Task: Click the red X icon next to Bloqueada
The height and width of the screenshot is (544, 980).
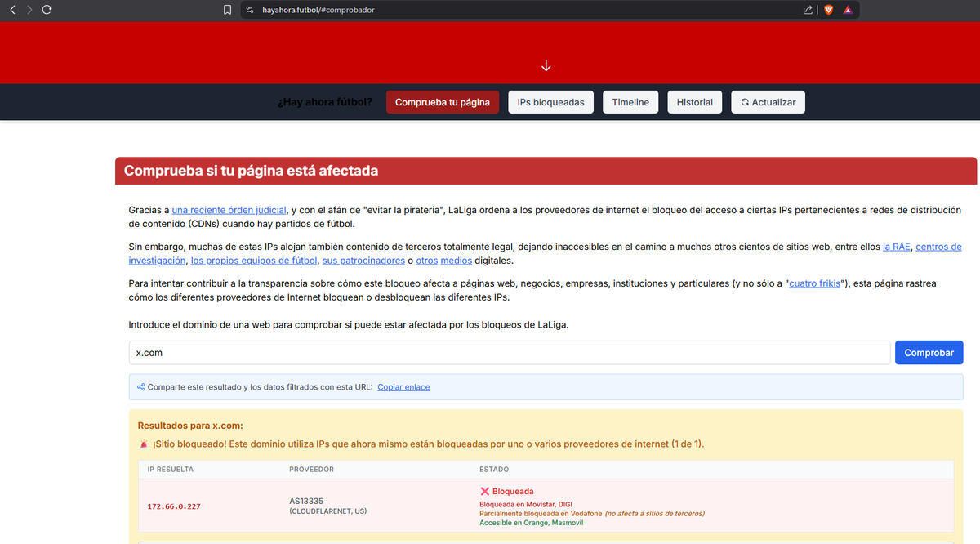Action: pyautogui.click(x=484, y=492)
